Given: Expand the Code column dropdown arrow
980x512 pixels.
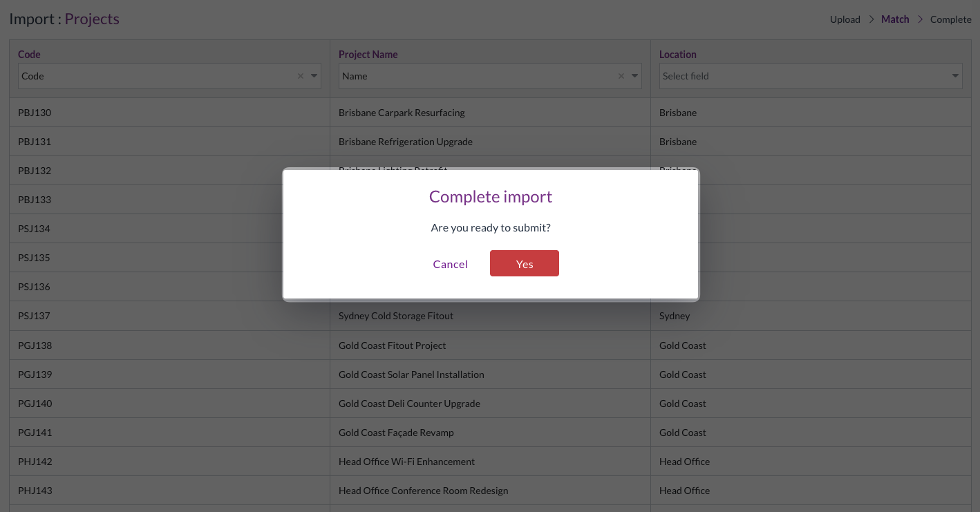Looking at the screenshot, I should coord(314,76).
